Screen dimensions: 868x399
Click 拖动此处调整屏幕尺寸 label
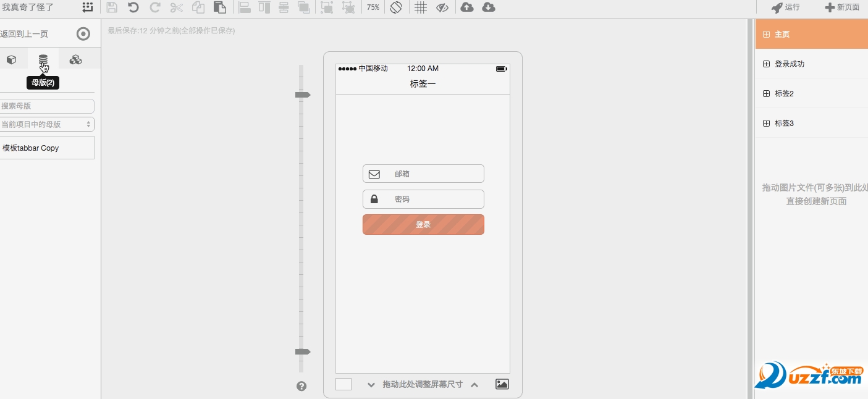[423, 384]
